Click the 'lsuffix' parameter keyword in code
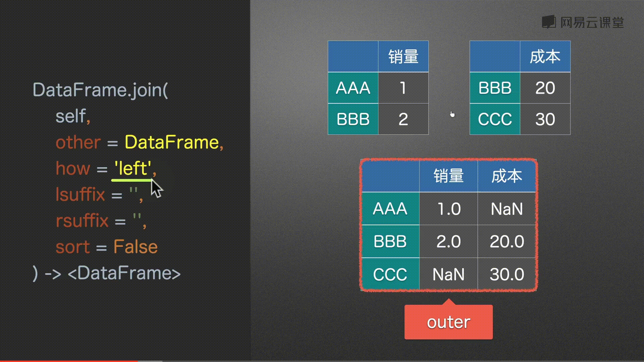 pyautogui.click(x=79, y=194)
